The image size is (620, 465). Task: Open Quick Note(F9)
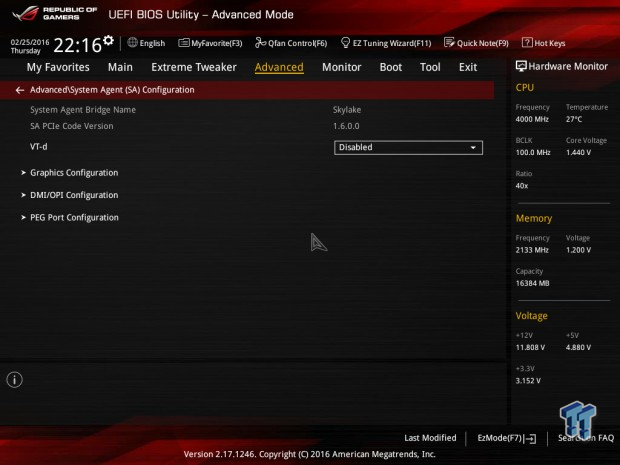click(x=483, y=43)
